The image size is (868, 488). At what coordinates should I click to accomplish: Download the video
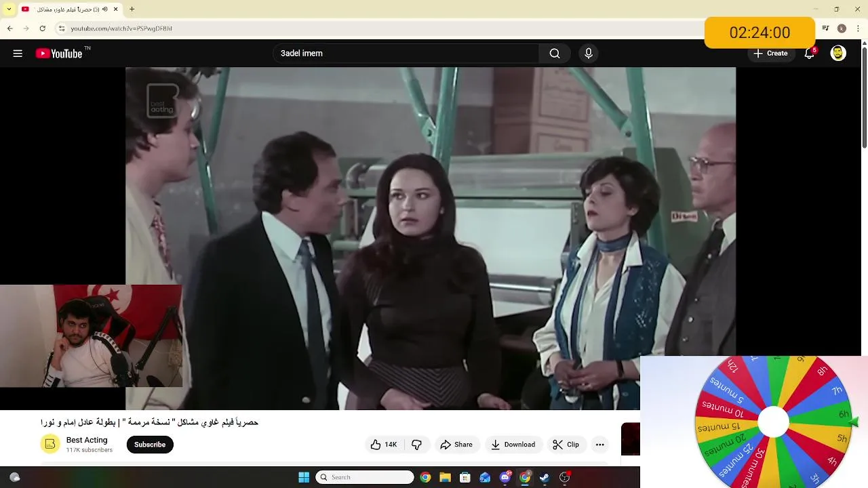513,445
